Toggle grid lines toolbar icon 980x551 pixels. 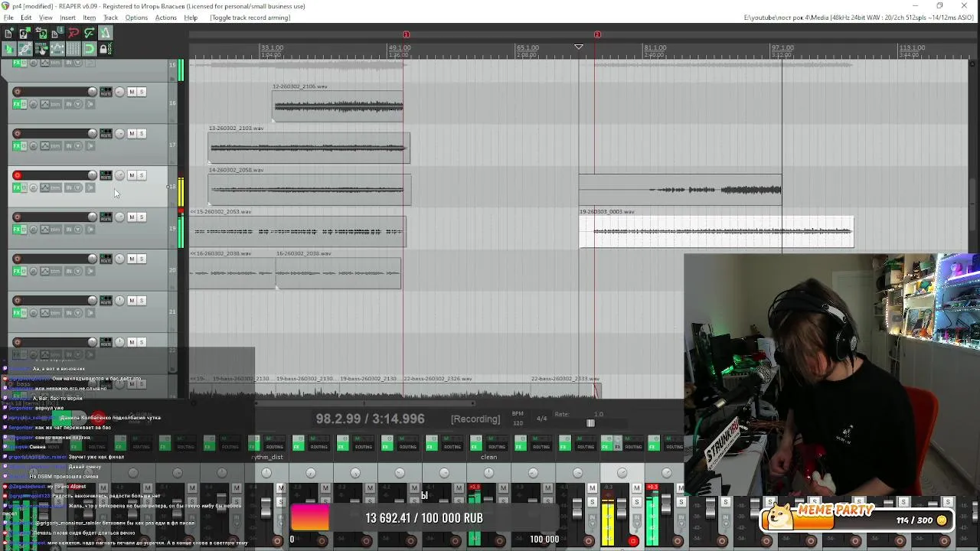[73, 49]
